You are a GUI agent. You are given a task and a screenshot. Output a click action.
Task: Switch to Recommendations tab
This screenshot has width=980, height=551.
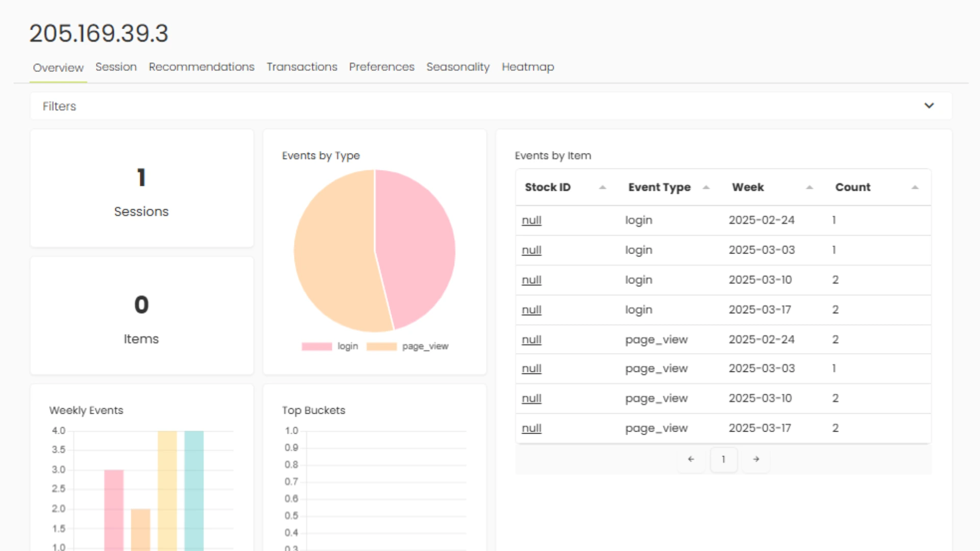[x=201, y=67]
